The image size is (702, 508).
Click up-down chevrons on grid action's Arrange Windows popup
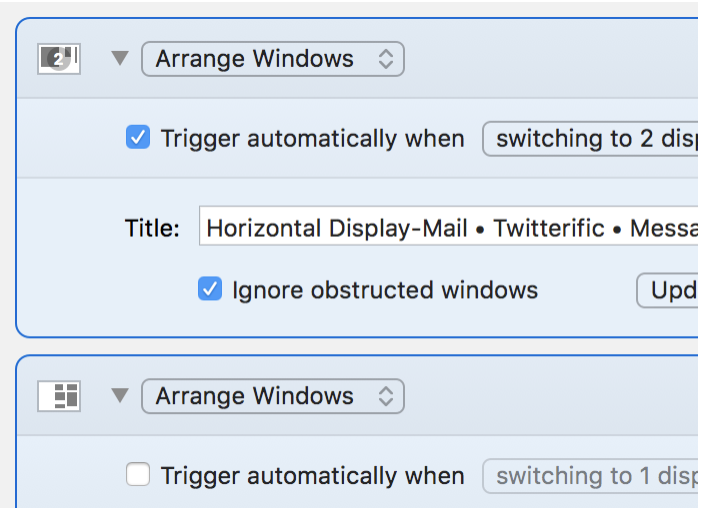point(386,396)
